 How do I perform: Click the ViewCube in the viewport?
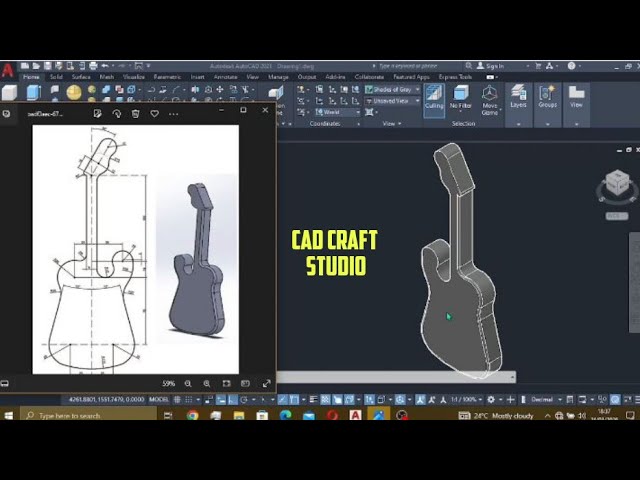click(616, 182)
